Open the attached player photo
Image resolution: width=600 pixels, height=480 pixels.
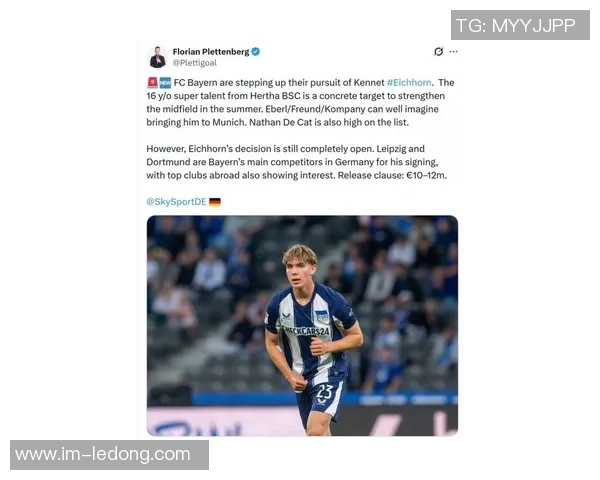click(x=302, y=326)
